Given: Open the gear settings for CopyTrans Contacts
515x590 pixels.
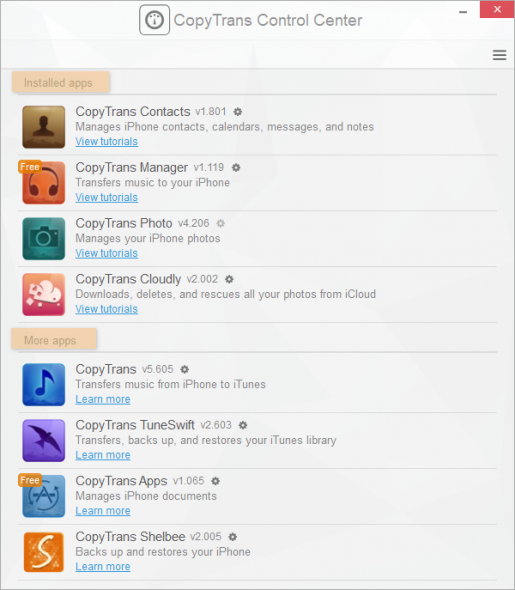Looking at the screenshot, I should [x=238, y=112].
